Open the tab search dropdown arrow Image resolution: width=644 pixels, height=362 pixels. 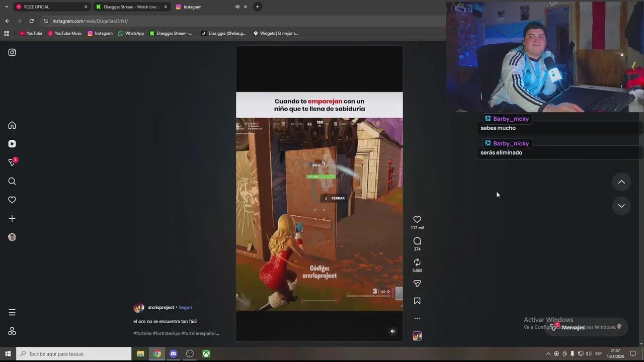click(x=7, y=7)
